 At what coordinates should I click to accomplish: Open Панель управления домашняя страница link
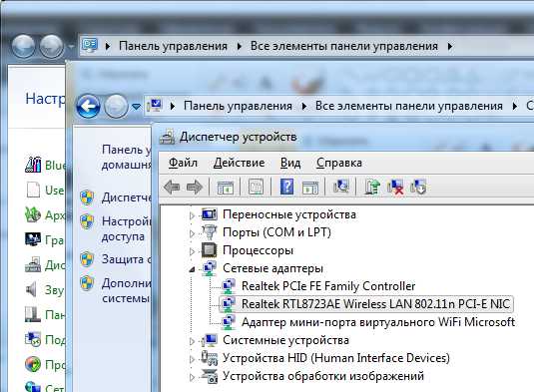[127, 158]
